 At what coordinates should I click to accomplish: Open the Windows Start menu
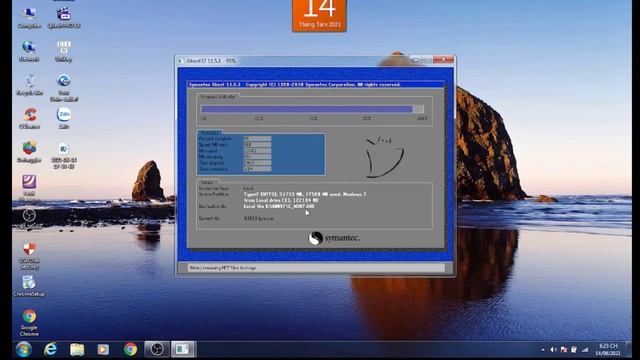click(x=24, y=349)
